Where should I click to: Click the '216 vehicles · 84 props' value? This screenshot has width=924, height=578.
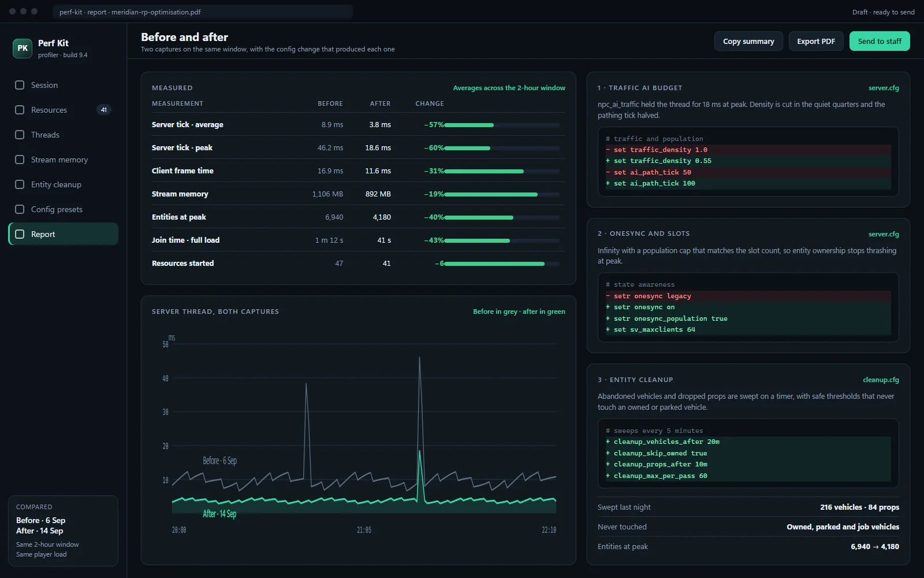tap(859, 507)
